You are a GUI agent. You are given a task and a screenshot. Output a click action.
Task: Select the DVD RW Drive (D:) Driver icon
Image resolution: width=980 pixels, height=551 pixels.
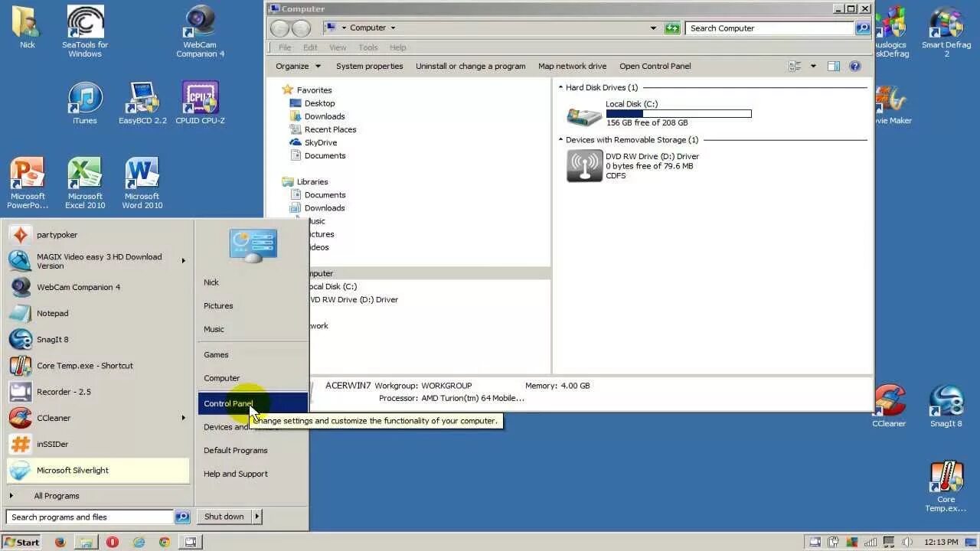(x=584, y=165)
